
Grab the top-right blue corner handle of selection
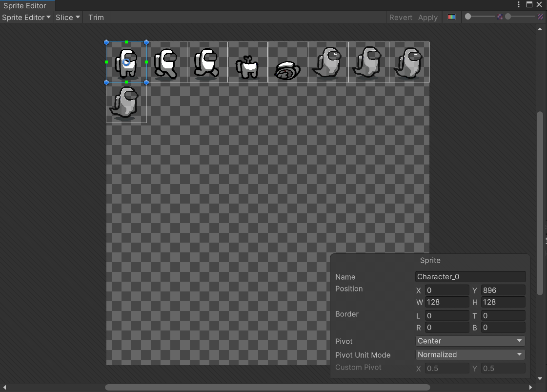pyautogui.click(x=146, y=42)
